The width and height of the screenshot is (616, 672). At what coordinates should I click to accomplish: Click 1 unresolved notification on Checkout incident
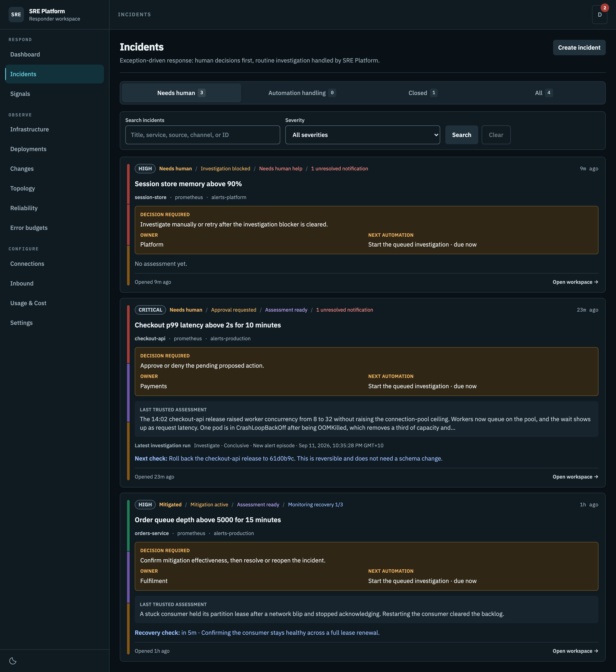[x=344, y=310]
